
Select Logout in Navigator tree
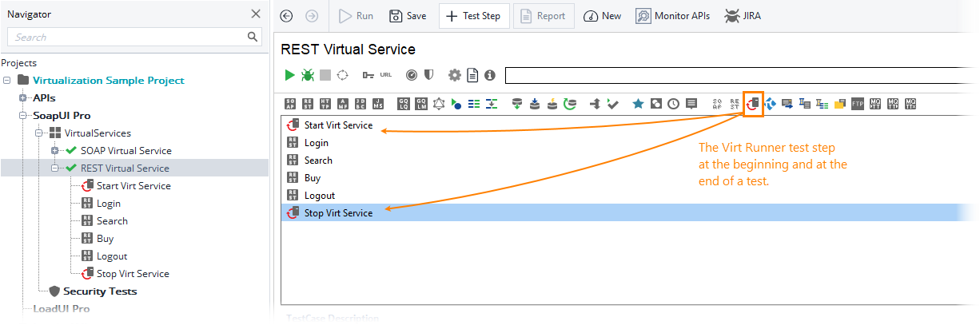pos(112,256)
